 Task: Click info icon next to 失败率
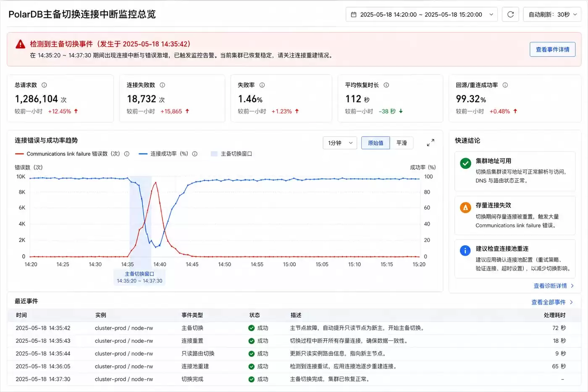[262, 85]
